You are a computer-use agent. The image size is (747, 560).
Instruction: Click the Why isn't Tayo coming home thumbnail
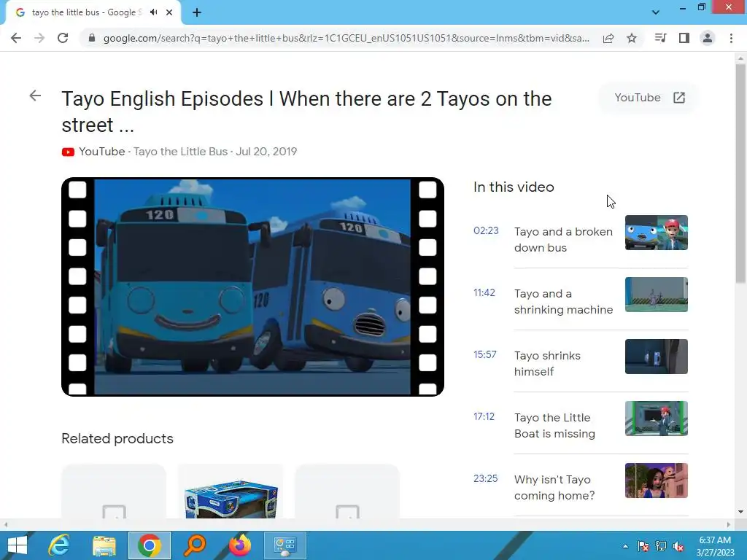click(656, 480)
